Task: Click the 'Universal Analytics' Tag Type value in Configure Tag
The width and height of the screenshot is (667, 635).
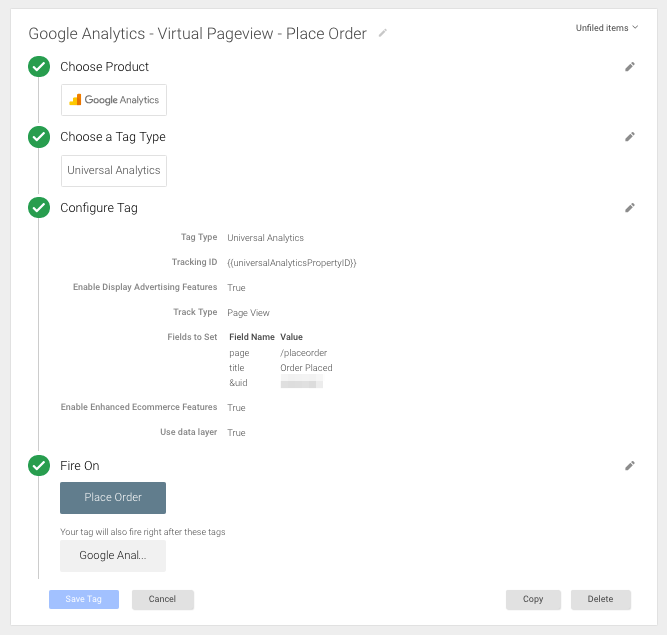Action: point(265,238)
